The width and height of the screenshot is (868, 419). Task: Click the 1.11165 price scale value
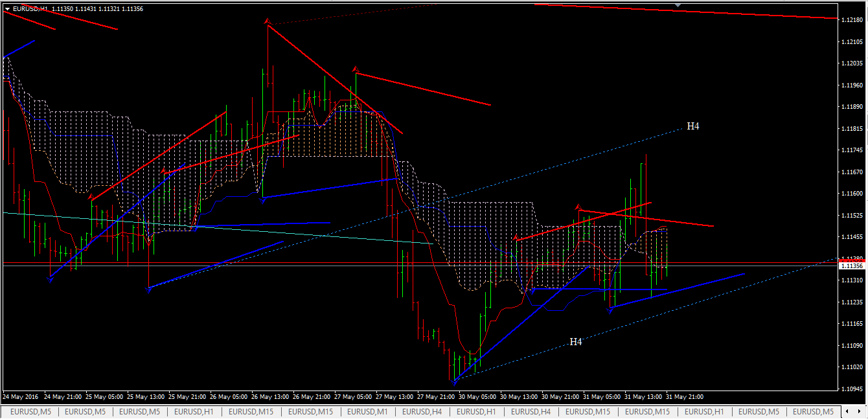tap(851, 324)
